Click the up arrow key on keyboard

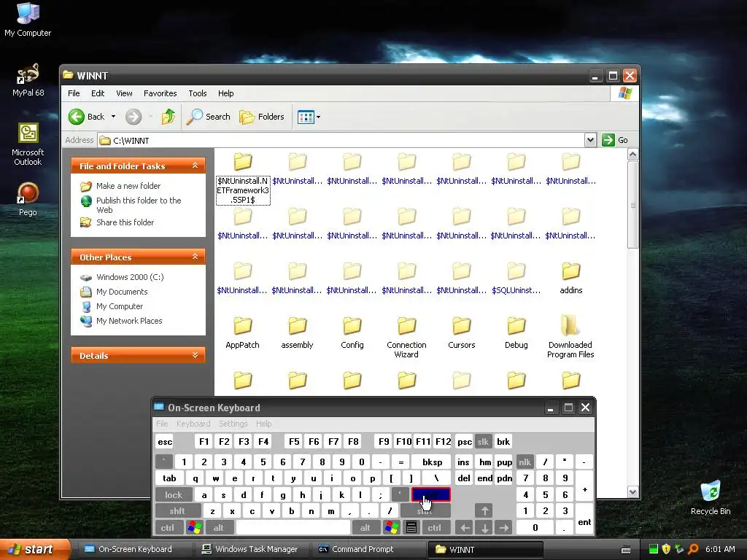pyautogui.click(x=484, y=511)
